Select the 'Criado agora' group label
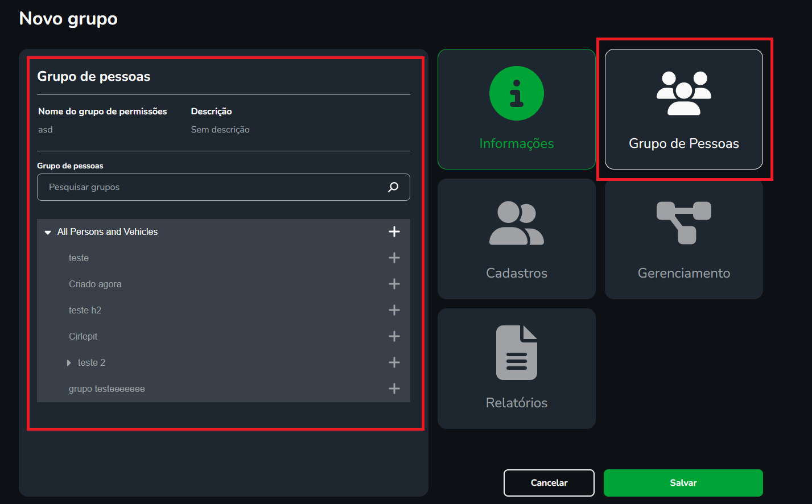 (x=95, y=284)
